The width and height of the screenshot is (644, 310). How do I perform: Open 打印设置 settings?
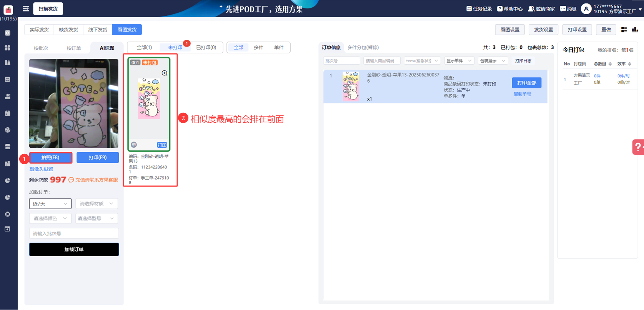point(577,30)
